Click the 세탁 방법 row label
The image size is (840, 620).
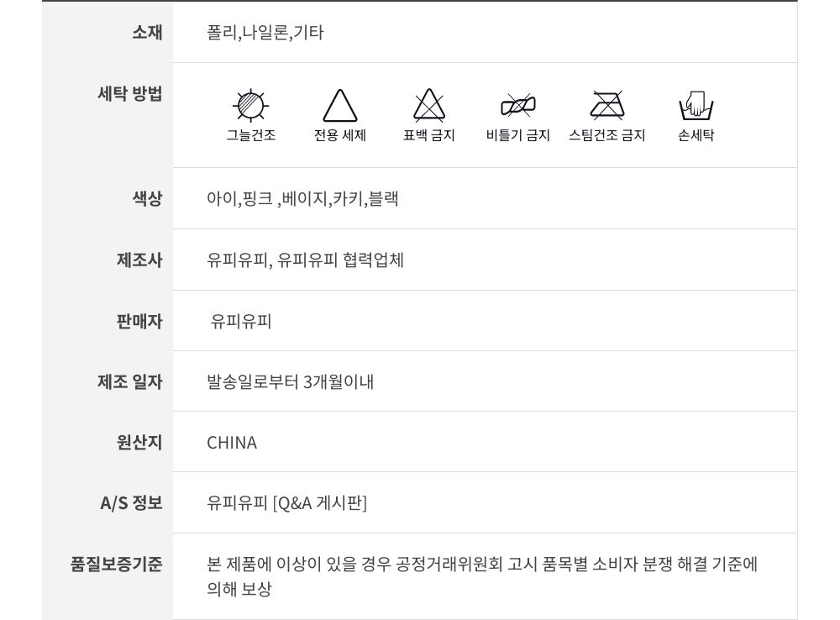pos(130,93)
